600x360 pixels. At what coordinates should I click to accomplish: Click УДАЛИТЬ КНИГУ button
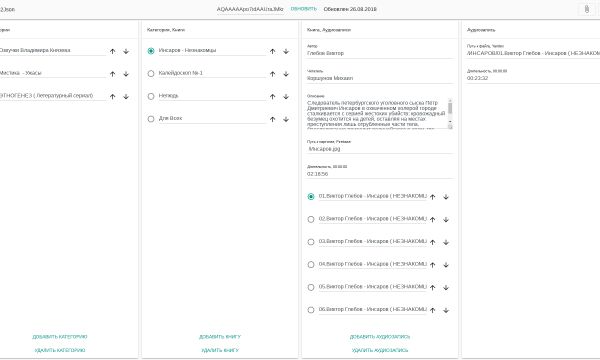tap(220, 350)
